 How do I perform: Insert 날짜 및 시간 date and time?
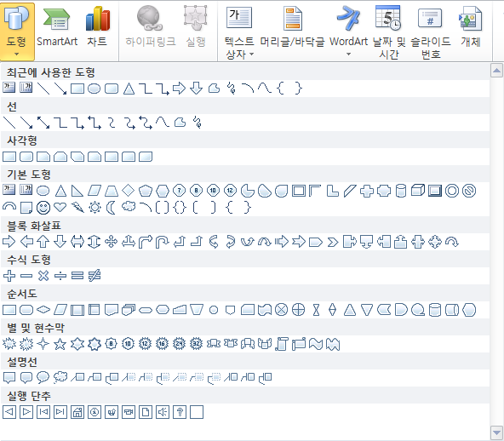[x=388, y=31]
